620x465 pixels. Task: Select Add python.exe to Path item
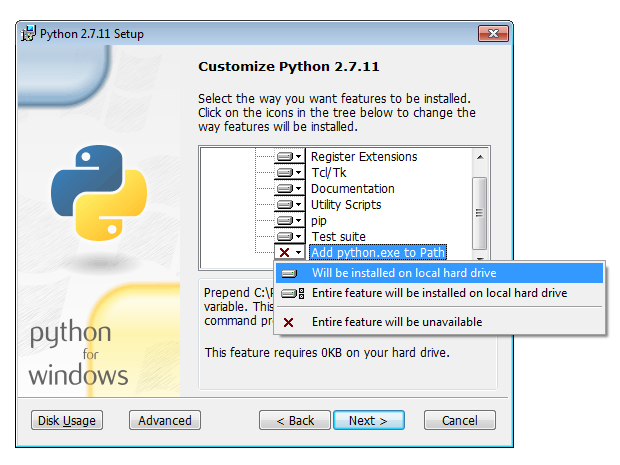(378, 252)
